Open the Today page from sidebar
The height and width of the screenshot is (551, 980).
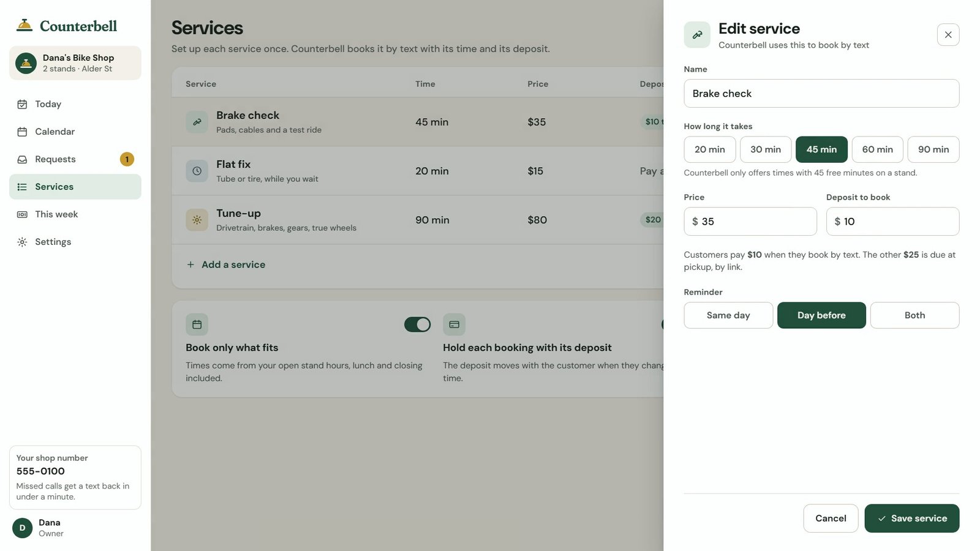[75, 104]
